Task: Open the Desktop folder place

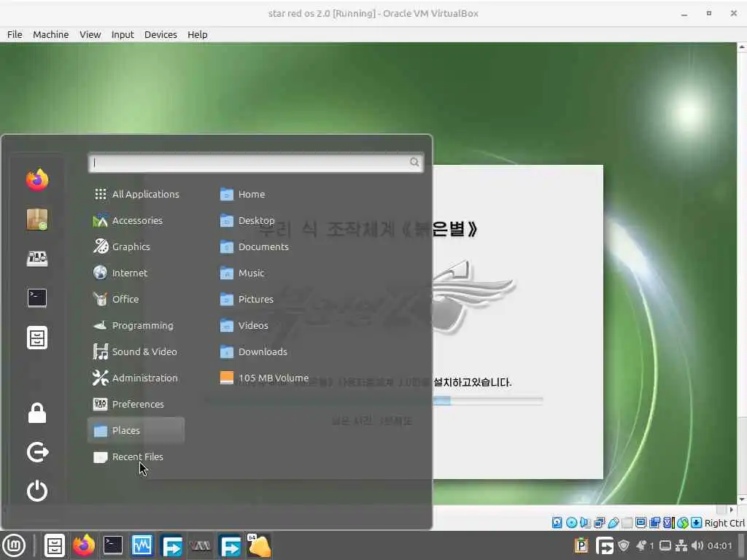Action: [247, 220]
